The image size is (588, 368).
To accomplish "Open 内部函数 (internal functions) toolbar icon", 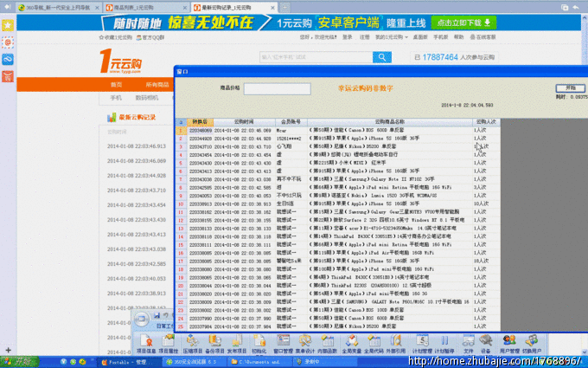I will (328, 344).
